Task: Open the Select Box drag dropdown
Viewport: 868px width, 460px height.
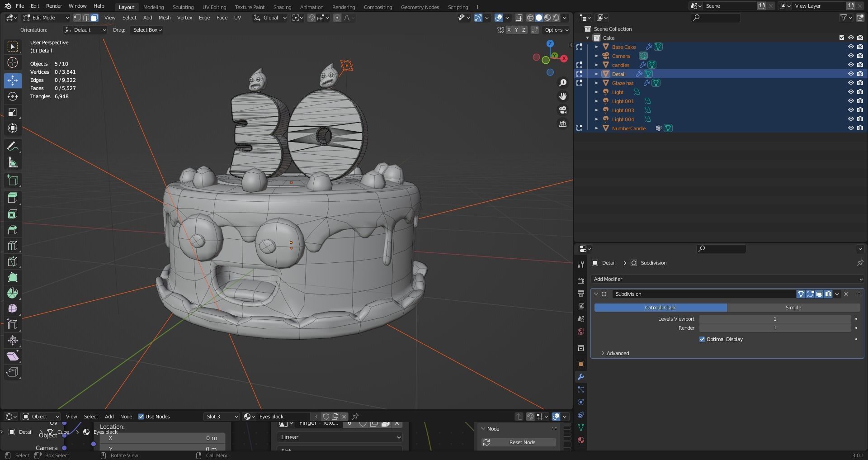Action: coord(147,30)
